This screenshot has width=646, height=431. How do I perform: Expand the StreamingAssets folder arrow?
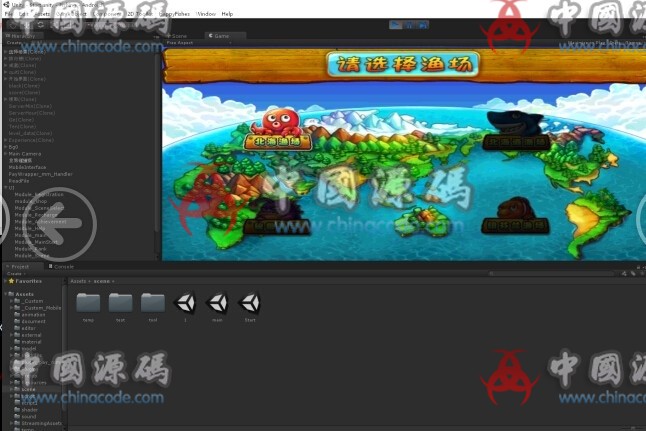[12, 423]
